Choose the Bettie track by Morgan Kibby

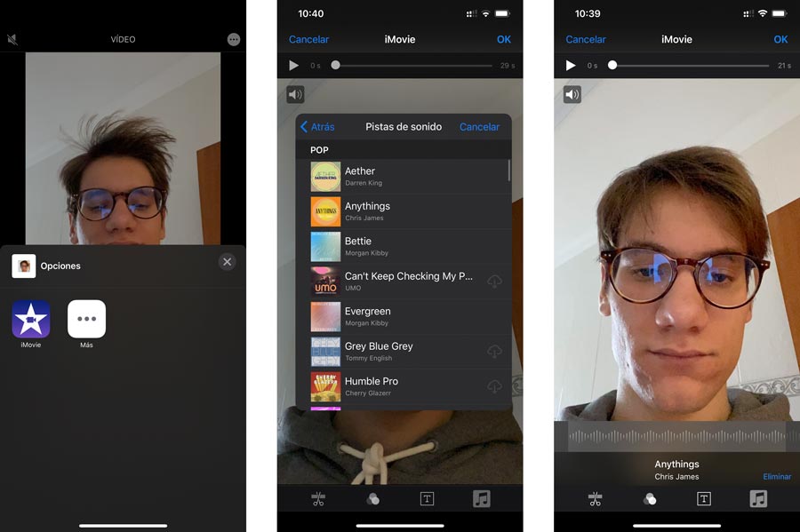404,247
